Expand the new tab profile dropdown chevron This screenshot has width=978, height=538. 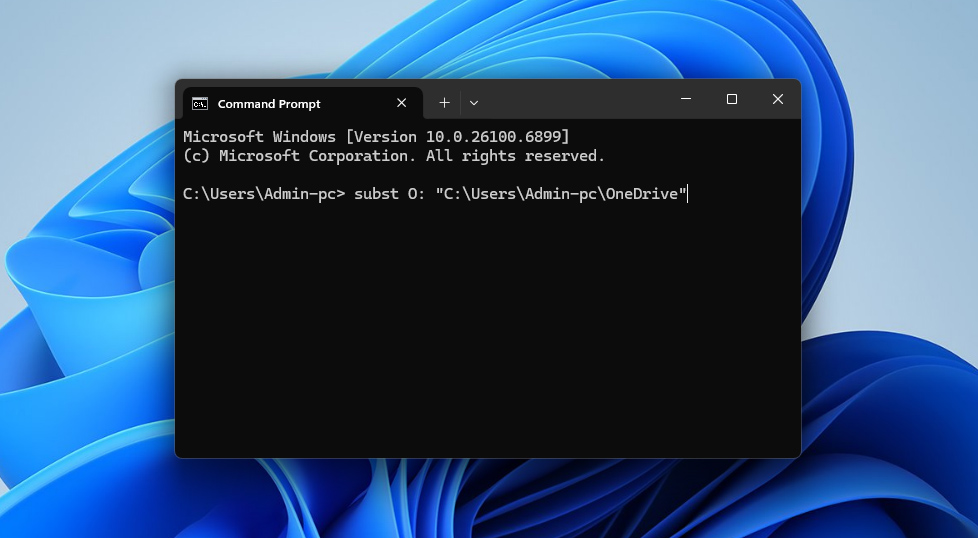click(x=474, y=103)
